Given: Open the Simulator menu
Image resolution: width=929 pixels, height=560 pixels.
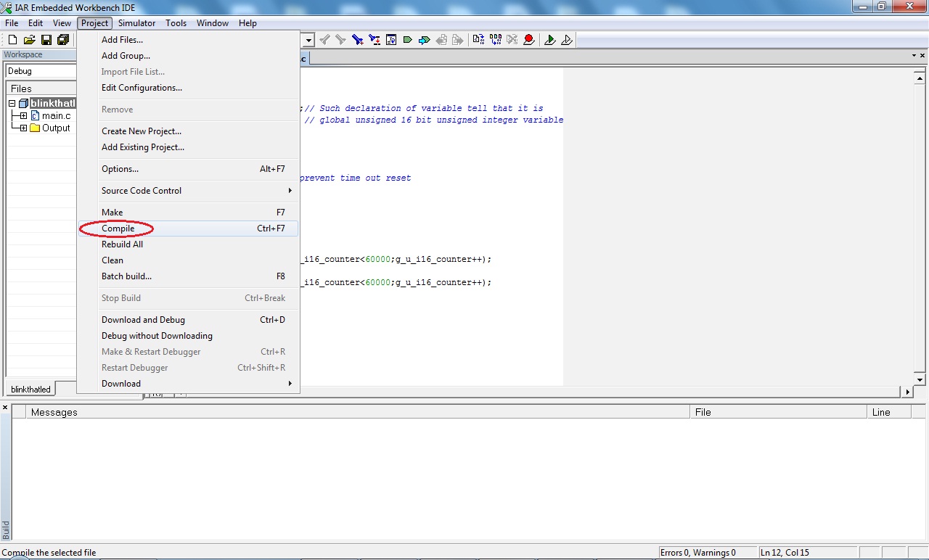Looking at the screenshot, I should click(x=136, y=23).
